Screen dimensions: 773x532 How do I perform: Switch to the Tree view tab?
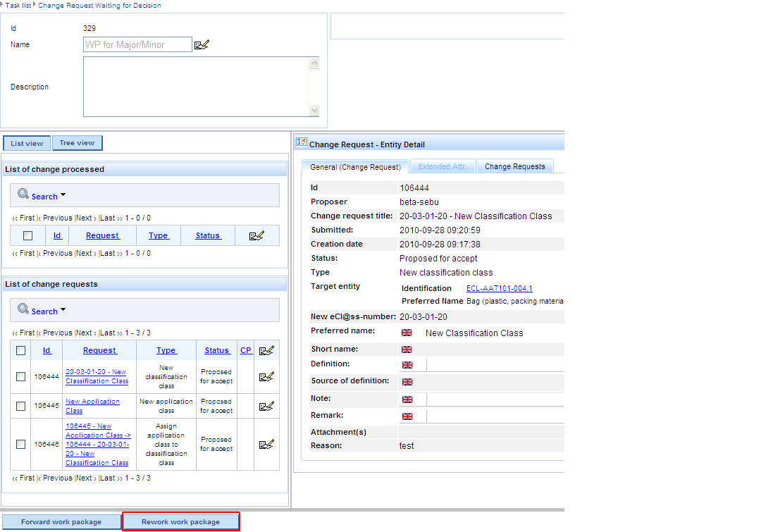pos(77,143)
